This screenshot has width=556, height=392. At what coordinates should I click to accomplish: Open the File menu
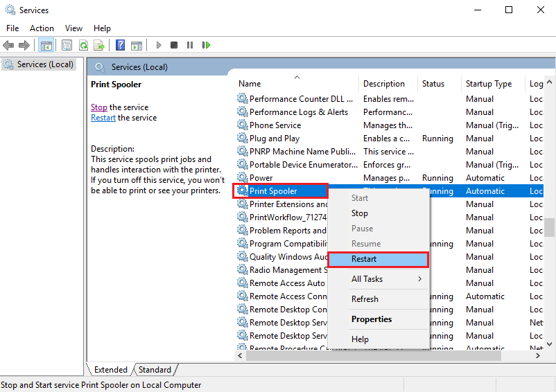(12, 28)
